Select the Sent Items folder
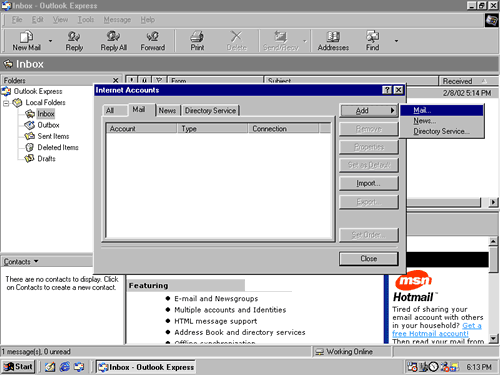Screen dimensions: 500x375 tap(53, 136)
